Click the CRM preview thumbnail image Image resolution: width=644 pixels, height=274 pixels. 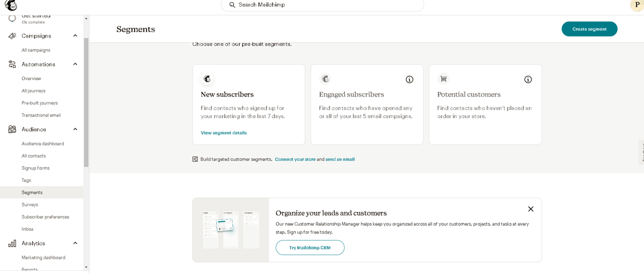click(231, 230)
